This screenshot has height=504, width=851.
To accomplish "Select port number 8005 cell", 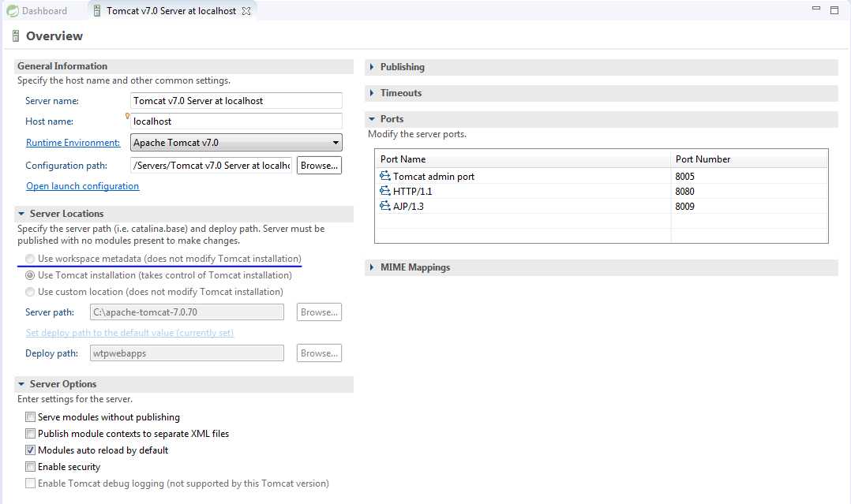I will [685, 177].
